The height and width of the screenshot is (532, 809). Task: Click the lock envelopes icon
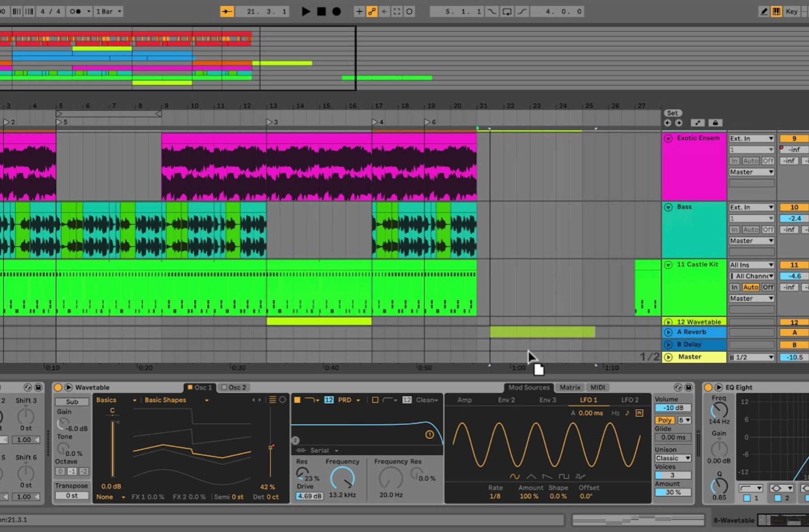click(x=716, y=123)
